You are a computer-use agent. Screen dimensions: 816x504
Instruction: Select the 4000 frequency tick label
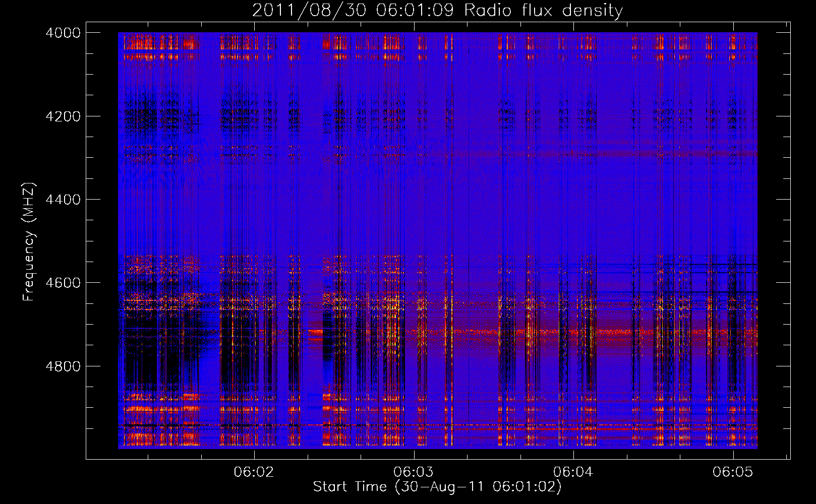click(x=63, y=33)
